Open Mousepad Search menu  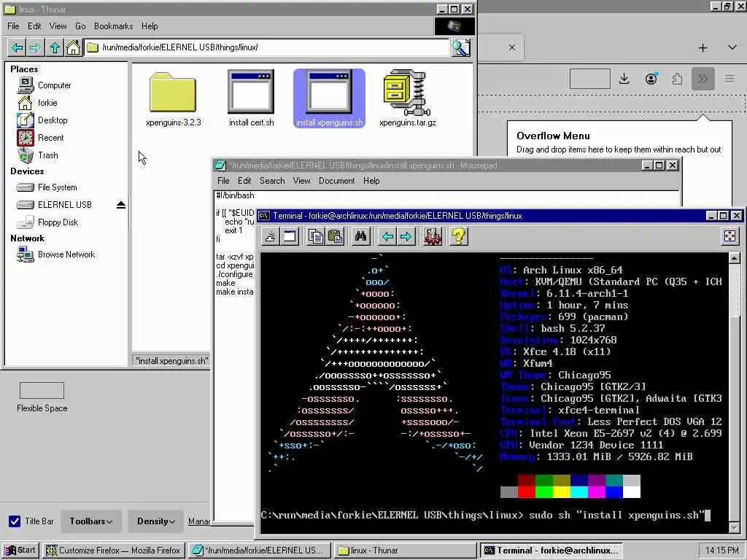click(x=272, y=181)
